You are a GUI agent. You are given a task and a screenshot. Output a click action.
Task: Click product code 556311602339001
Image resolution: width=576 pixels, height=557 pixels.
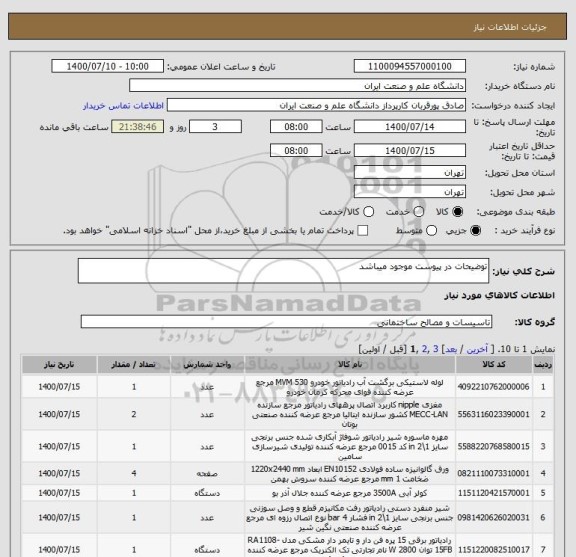pos(493,414)
